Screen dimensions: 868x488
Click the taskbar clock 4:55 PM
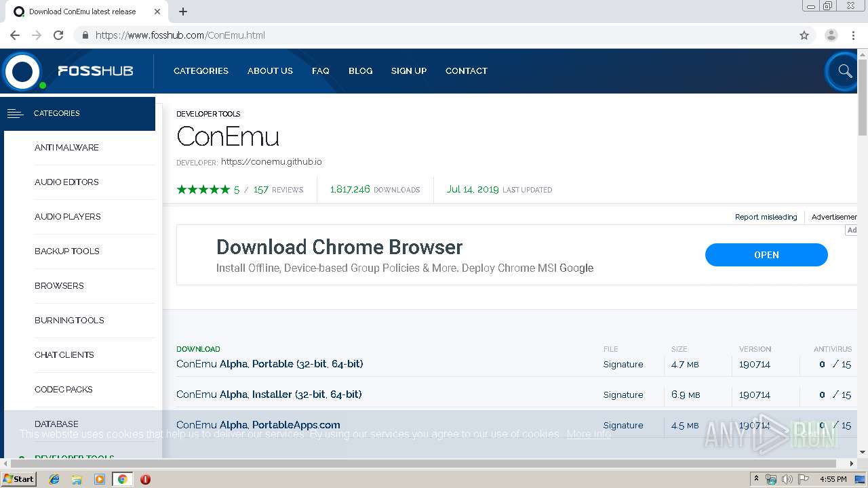(x=833, y=479)
